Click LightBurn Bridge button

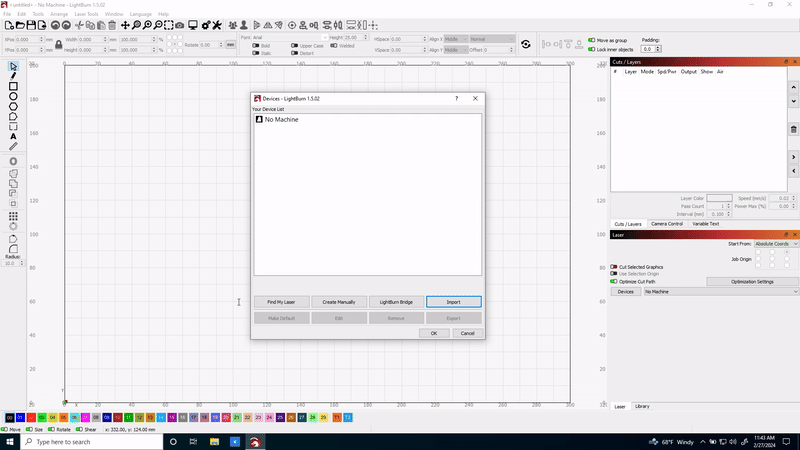[396, 302]
